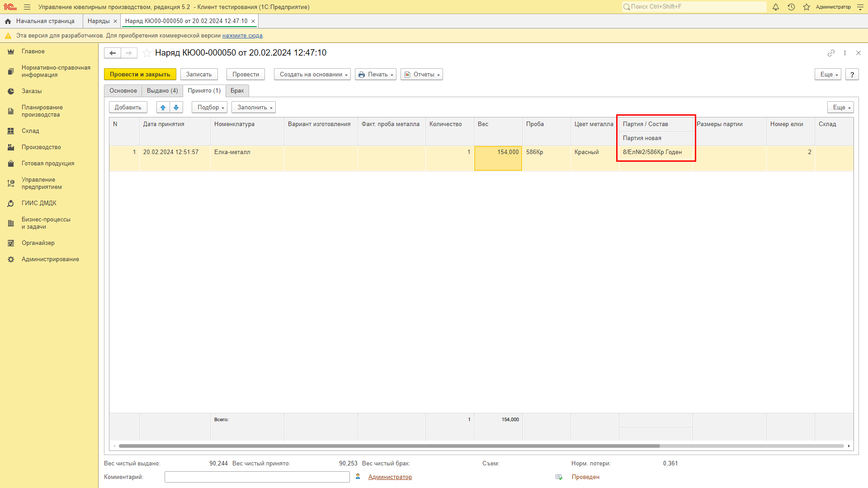The width and height of the screenshot is (868, 488).
Task: Click Дата принятия column header
Action: pos(175,131)
